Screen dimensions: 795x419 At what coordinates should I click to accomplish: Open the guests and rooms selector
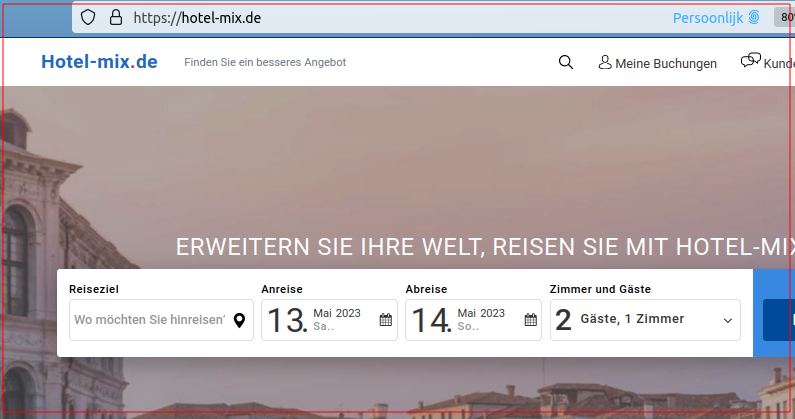click(x=645, y=320)
